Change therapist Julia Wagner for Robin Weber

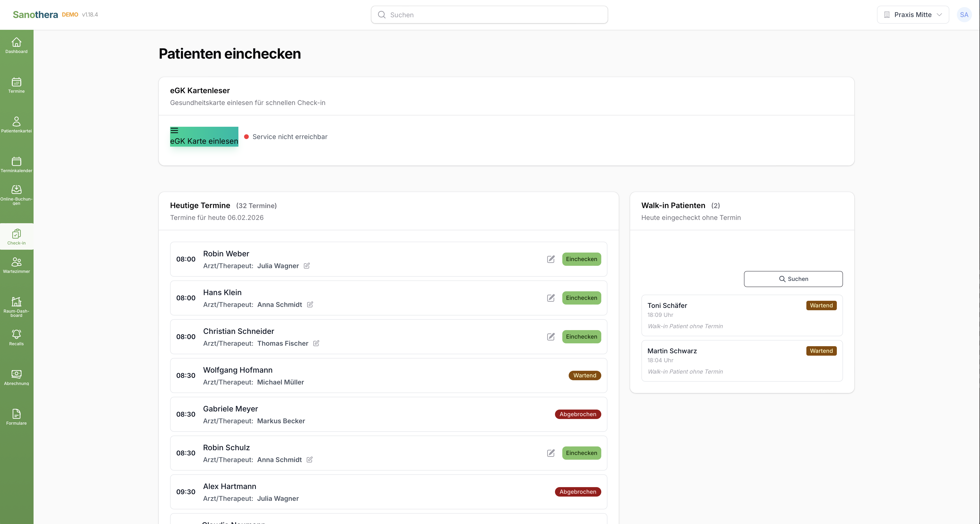(307, 266)
